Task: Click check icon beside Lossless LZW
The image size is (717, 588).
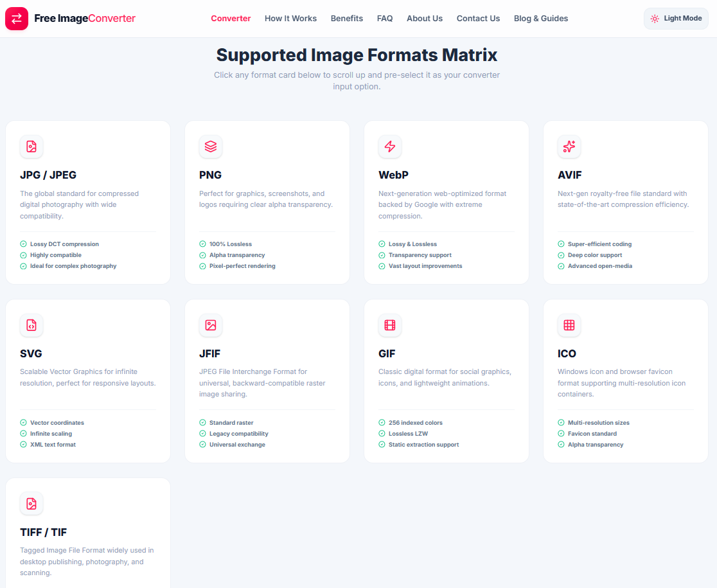Action: [382, 434]
